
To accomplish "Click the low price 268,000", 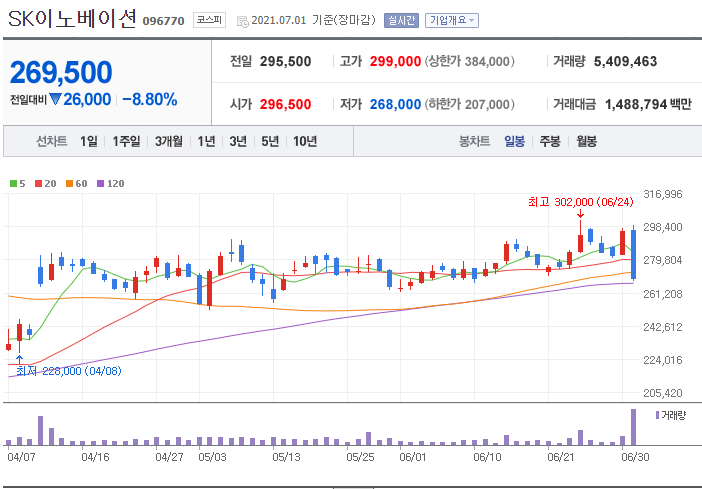I will (395, 104).
